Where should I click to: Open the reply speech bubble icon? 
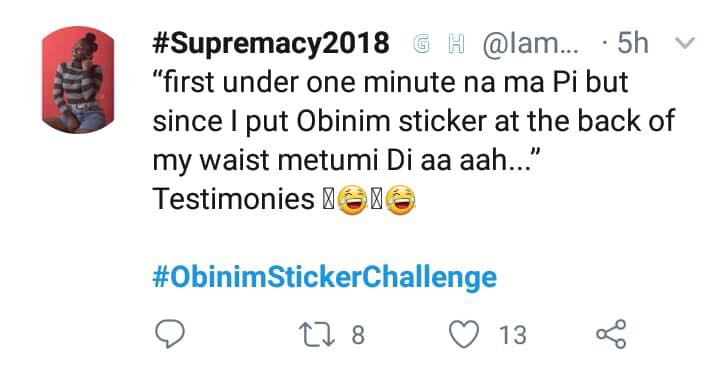click(x=170, y=334)
